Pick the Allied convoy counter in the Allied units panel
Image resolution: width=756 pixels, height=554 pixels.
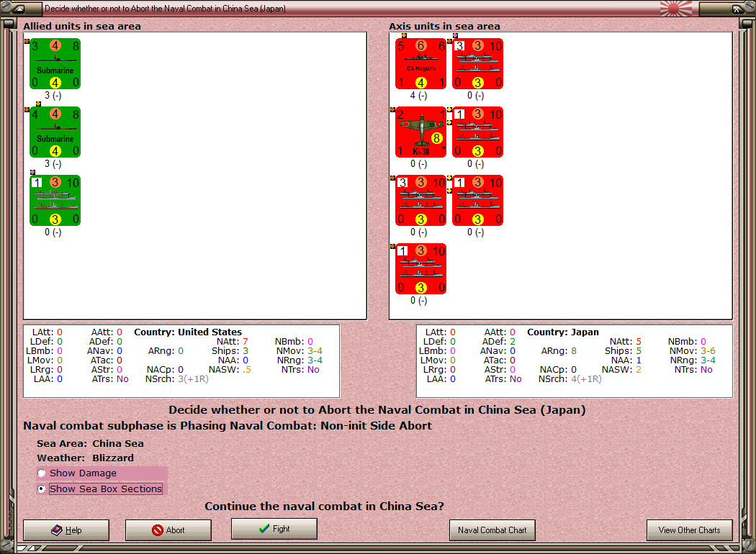point(55,201)
